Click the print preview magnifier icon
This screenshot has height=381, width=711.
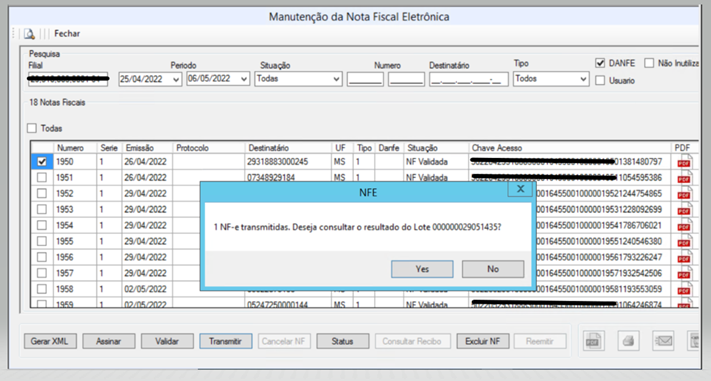pyautogui.click(x=29, y=34)
